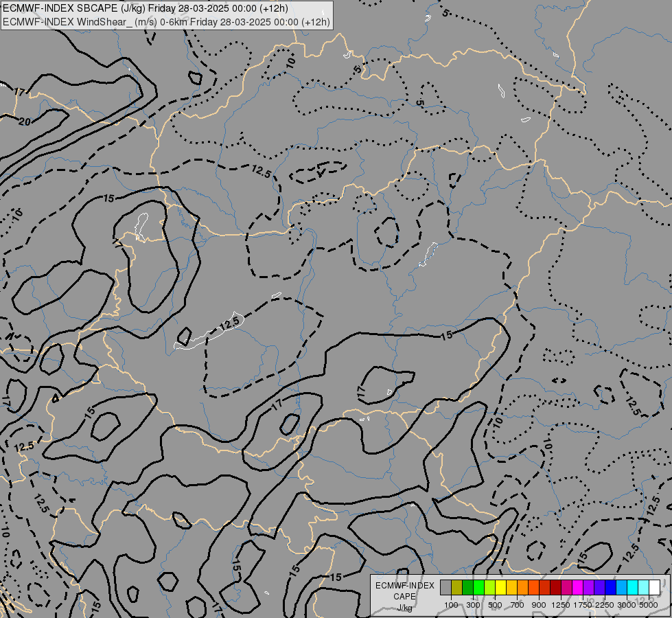Click the white swatch ending the legend
The height and width of the screenshot is (618, 672).
point(654,587)
